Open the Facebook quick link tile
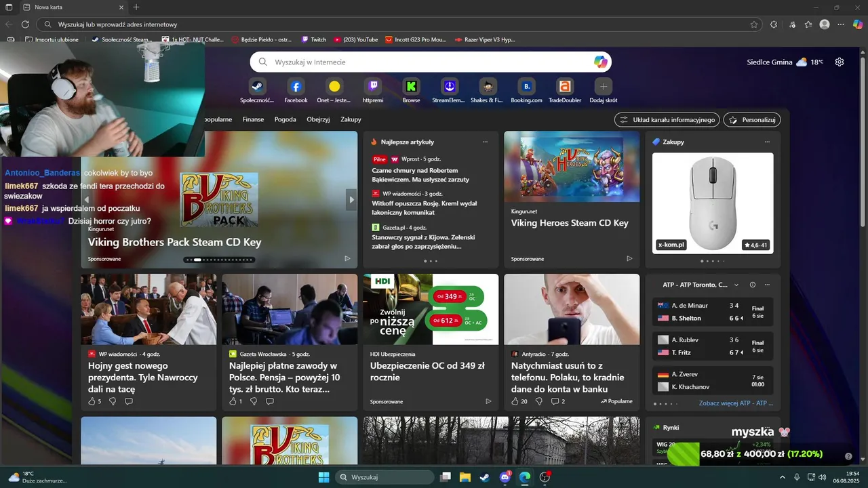 coord(296,91)
